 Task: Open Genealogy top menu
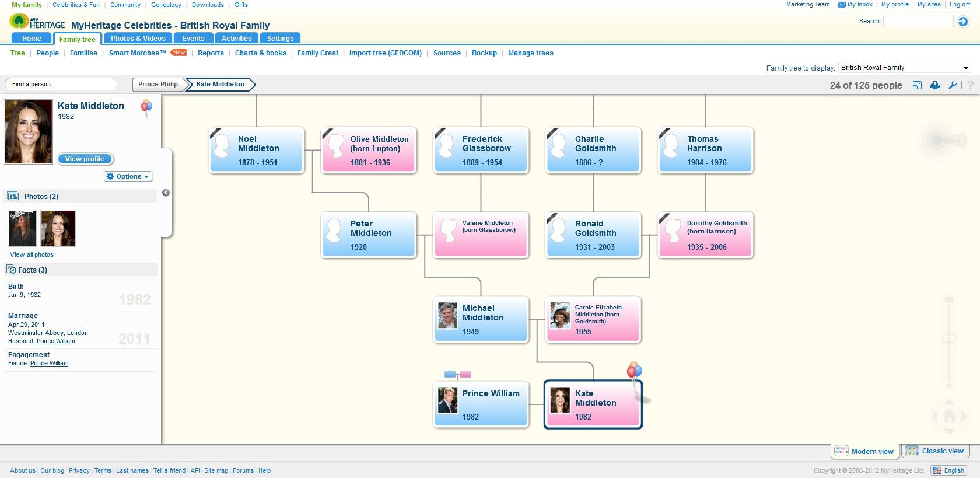click(166, 5)
